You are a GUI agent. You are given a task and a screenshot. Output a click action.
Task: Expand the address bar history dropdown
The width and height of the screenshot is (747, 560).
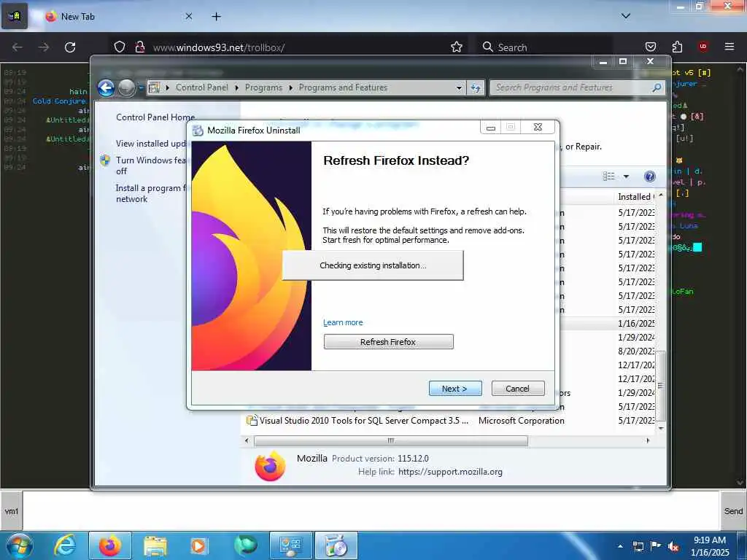point(459,88)
